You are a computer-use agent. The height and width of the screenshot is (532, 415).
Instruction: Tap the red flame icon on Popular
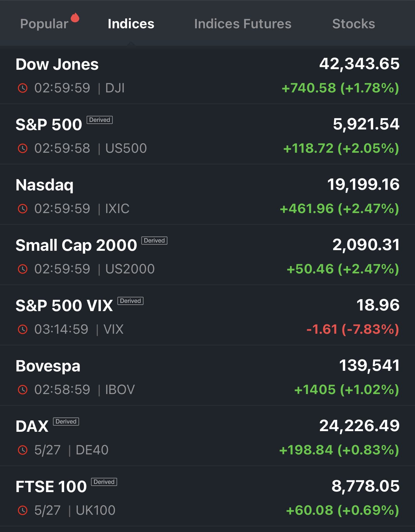[x=75, y=18]
